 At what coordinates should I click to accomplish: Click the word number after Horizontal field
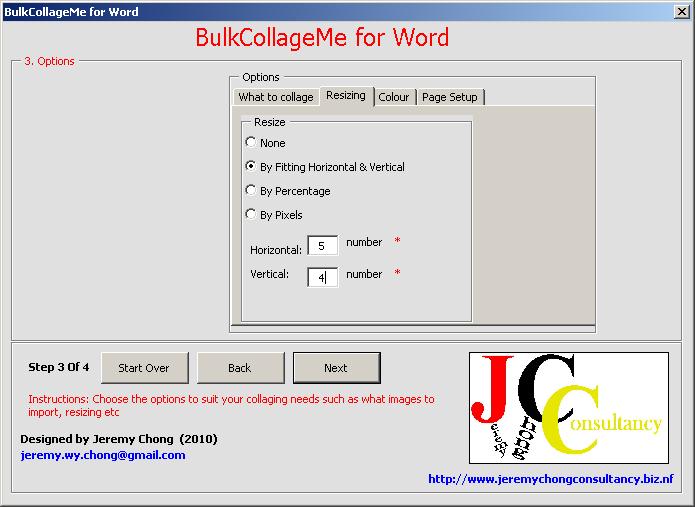364,242
